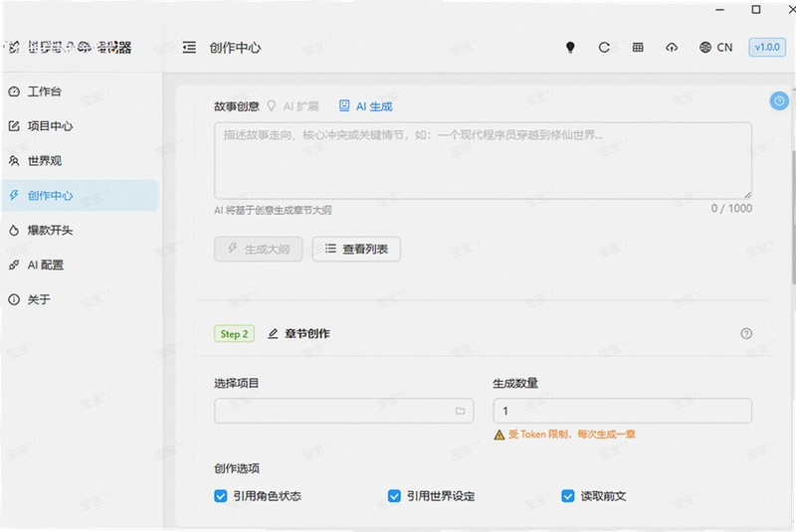This screenshot has width=796, height=532.
Task: Focus the 故事创意 text area
Action: point(483,160)
